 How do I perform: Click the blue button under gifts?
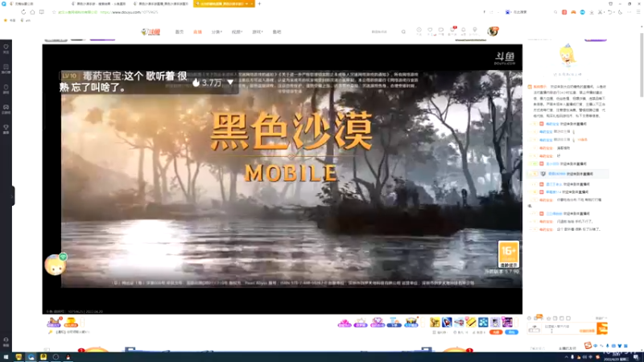[x=511, y=332]
